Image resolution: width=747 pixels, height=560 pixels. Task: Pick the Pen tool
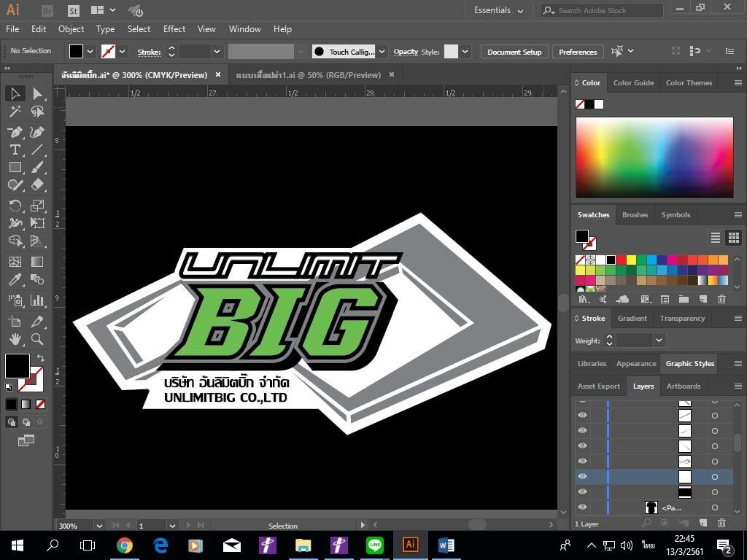(x=15, y=132)
